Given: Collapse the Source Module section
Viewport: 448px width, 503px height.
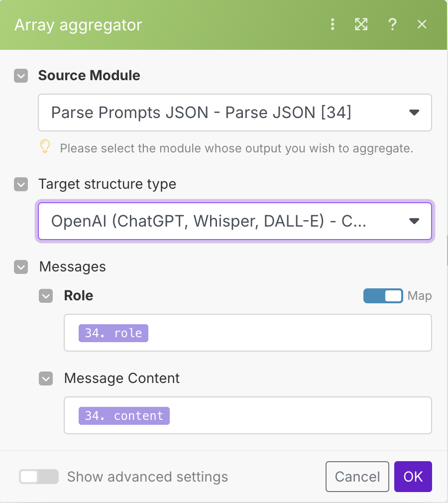Looking at the screenshot, I should point(21,76).
